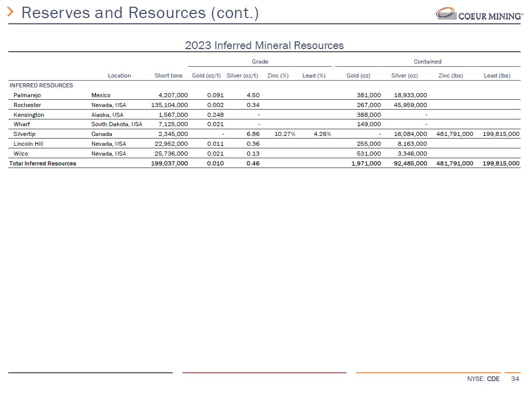
Task: Click the 'Total Inferred Resources' row label
Action: (x=43, y=163)
